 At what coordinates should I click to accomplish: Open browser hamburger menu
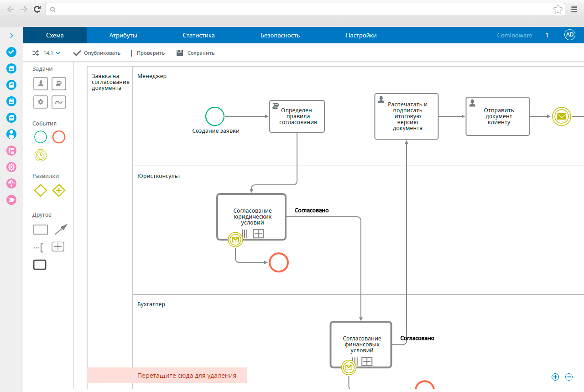pyautogui.click(x=574, y=9)
